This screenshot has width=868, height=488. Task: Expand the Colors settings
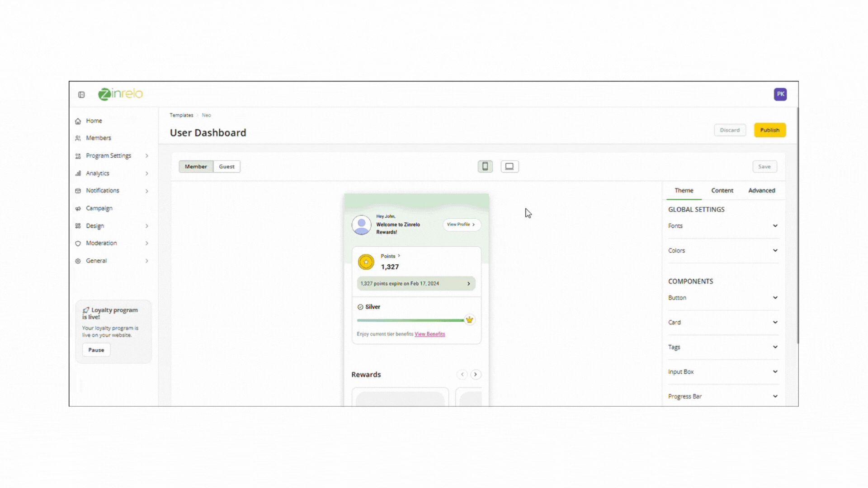[x=722, y=250]
